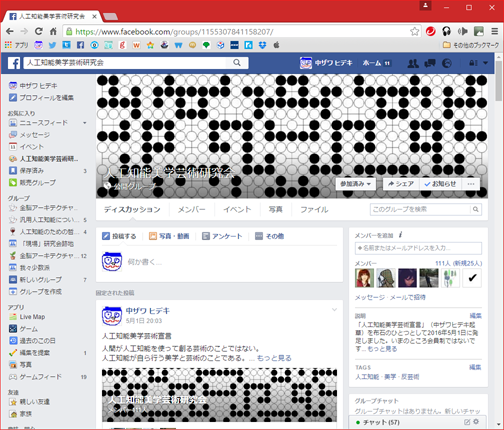This screenshot has width=504, height=430.
Task: Expand the ニュースフィード options arrow
Action: (85, 123)
